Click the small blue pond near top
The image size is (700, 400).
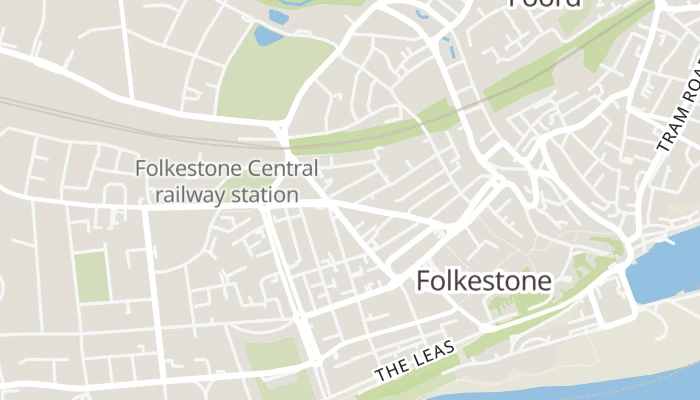click(x=279, y=16)
